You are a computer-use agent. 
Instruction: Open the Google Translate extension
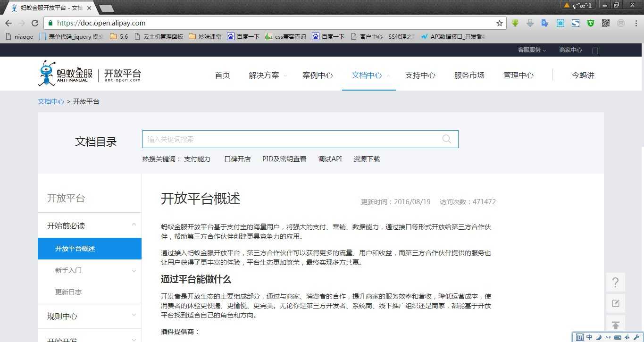click(545, 23)
